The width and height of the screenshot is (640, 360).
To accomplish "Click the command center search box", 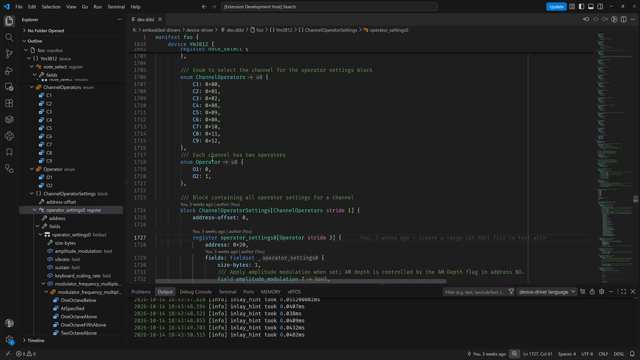I will point(329,7).
